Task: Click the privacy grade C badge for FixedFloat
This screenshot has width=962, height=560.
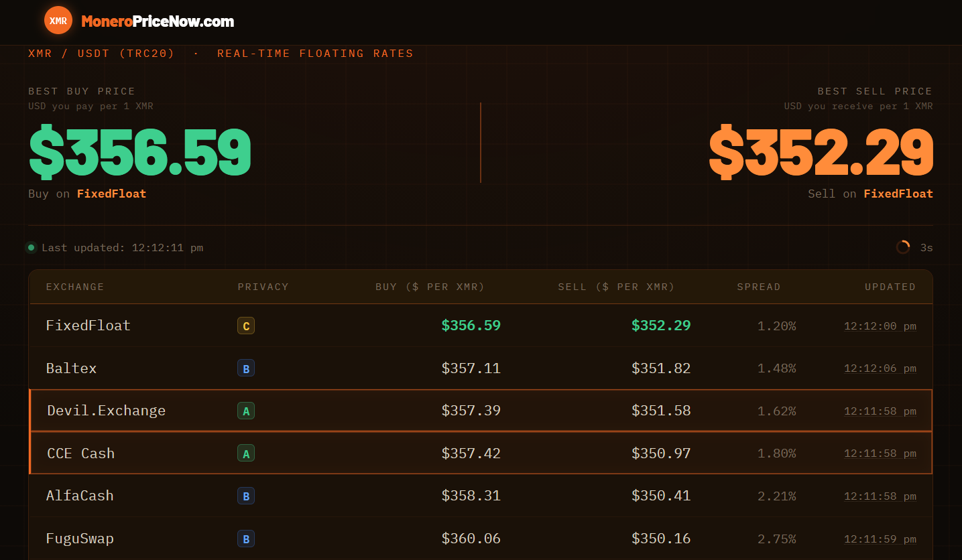Action: [x=246, y=326]
